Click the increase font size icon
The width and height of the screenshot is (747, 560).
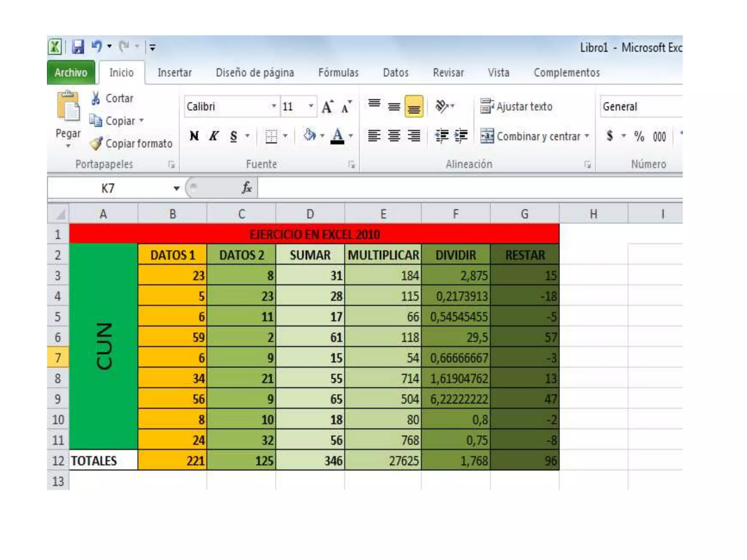coord(327,107)
